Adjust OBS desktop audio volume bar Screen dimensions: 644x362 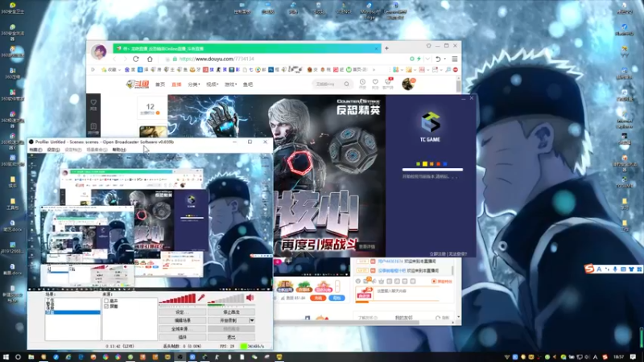tap(226, 298)
